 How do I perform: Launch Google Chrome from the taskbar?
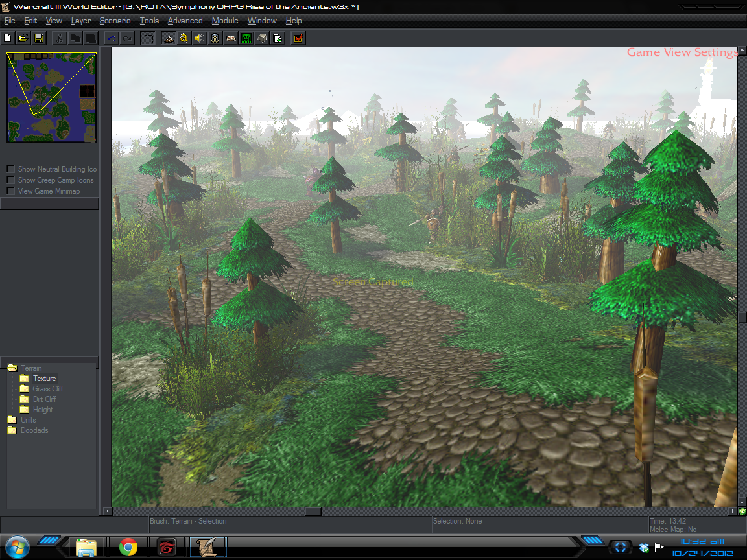[x=128, y=548]
